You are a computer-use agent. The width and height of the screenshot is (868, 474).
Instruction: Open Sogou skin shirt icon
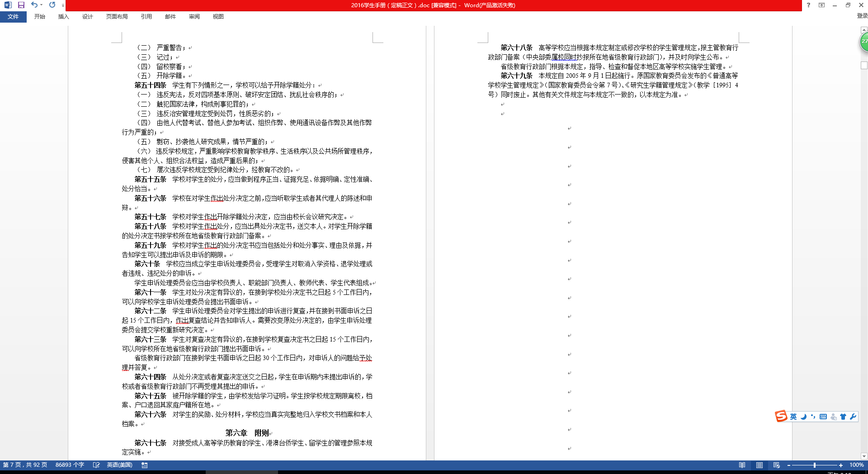843,417
